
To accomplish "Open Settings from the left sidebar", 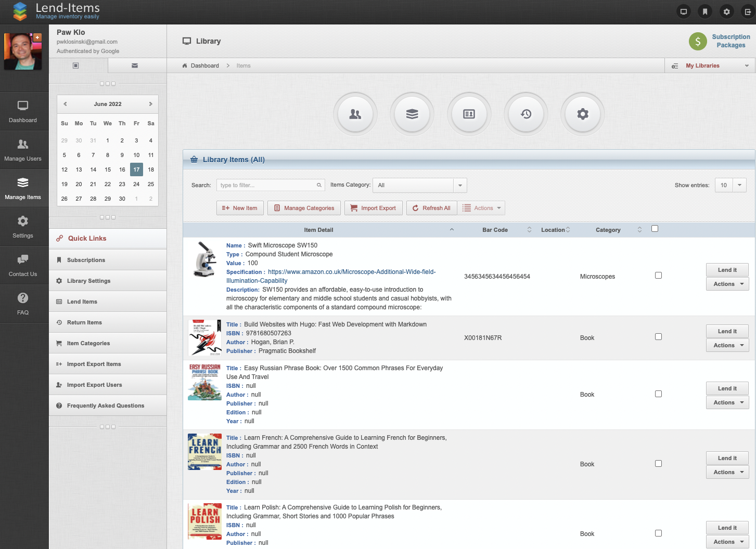I will [x=23, y=227].
